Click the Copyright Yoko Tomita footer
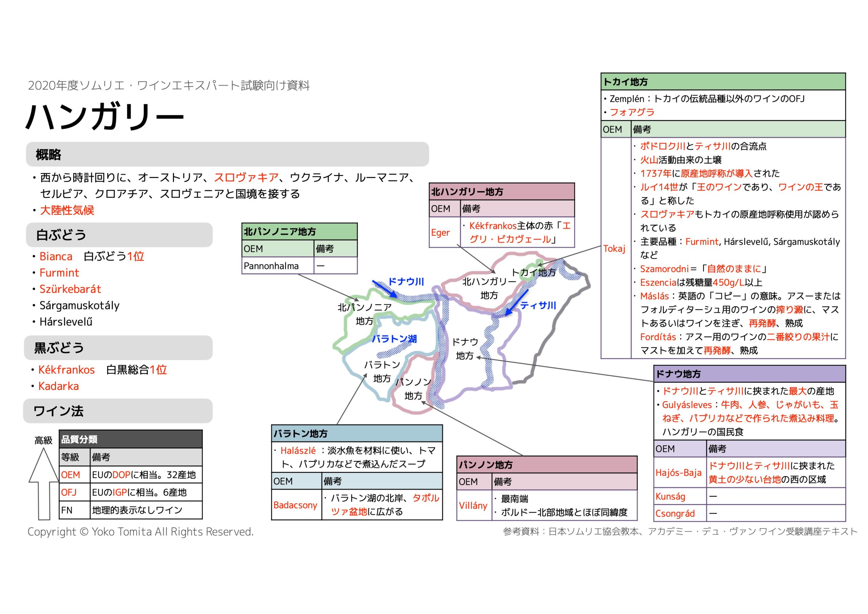868x614 pixels. tap(141, 532)
